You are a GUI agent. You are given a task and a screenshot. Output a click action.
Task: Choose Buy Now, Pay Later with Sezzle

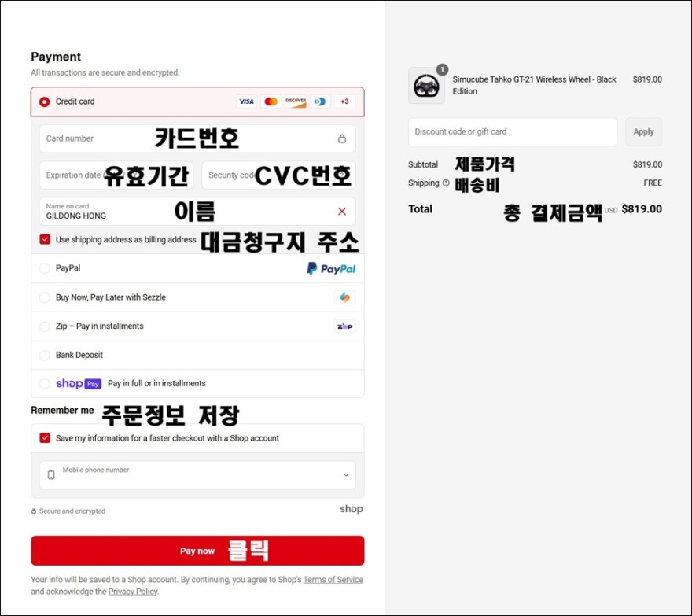(x=45, y=297)
